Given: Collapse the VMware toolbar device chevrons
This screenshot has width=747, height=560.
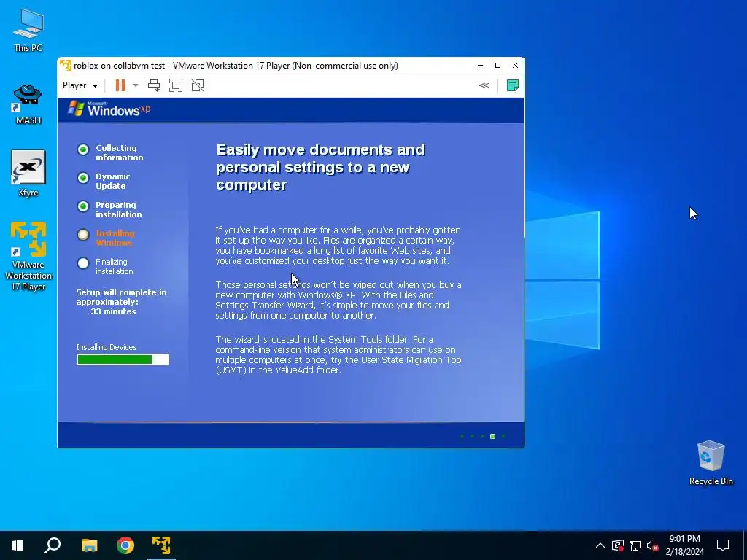Looking at the screenshot, I should 484,85.
